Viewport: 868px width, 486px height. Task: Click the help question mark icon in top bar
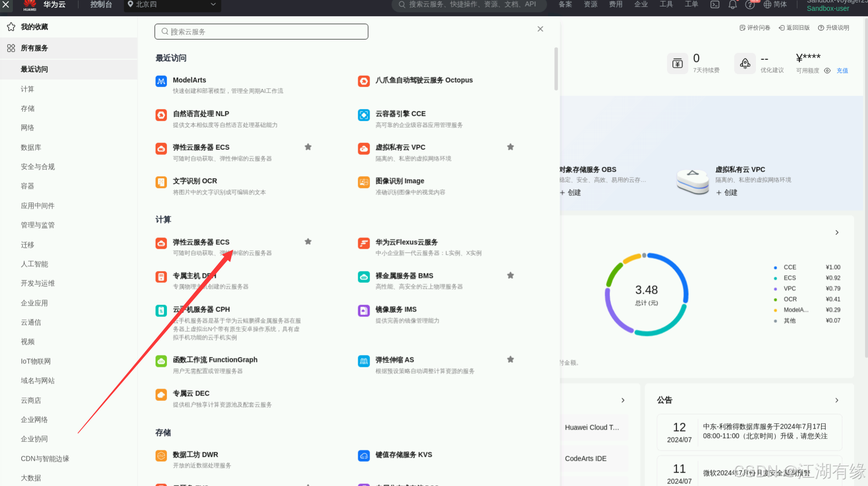[750, 4]
